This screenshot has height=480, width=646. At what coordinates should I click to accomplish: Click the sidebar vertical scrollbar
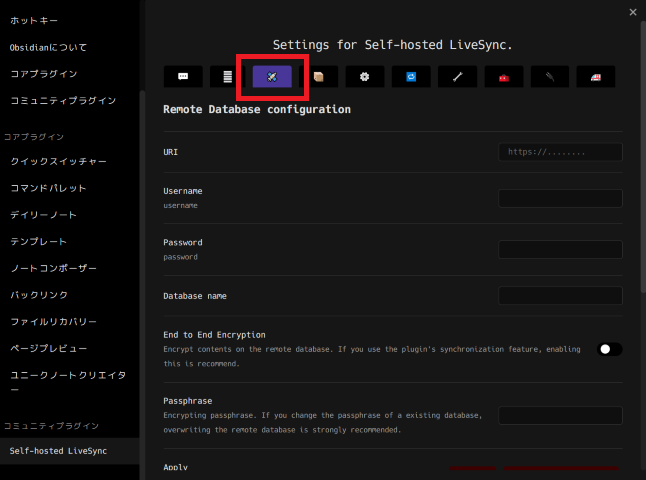(142, 284)
